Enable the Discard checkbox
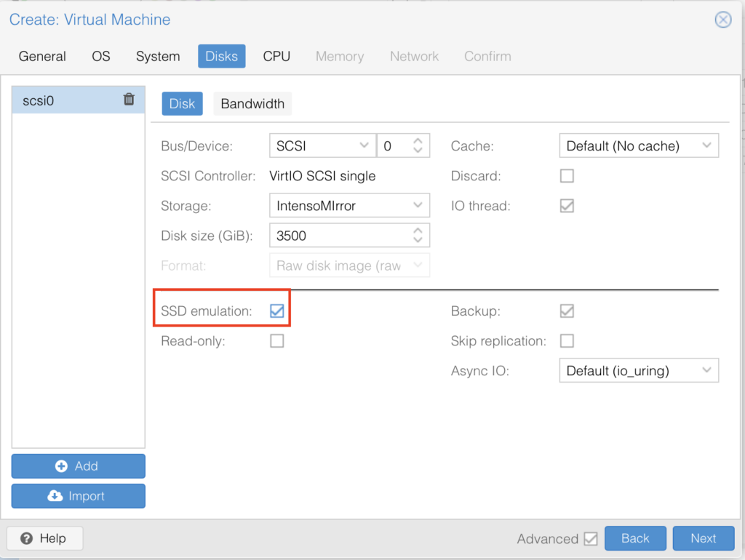The image size is (745, 560). 567,176
